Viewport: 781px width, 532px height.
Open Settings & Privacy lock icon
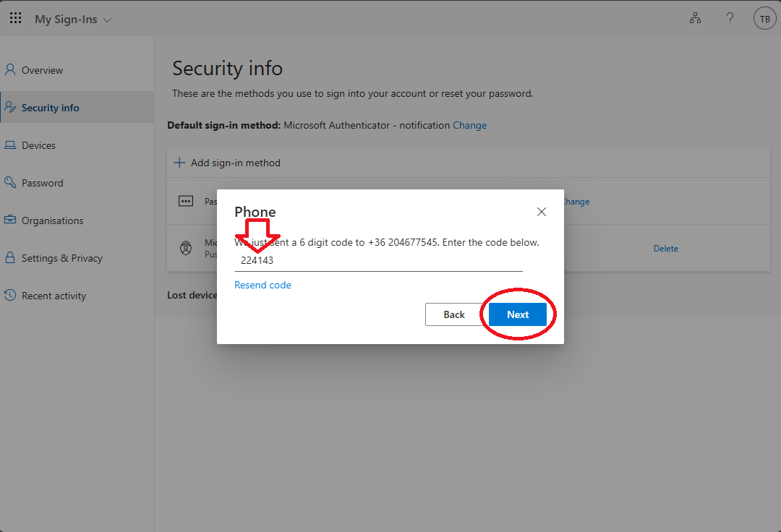point(10,257)
